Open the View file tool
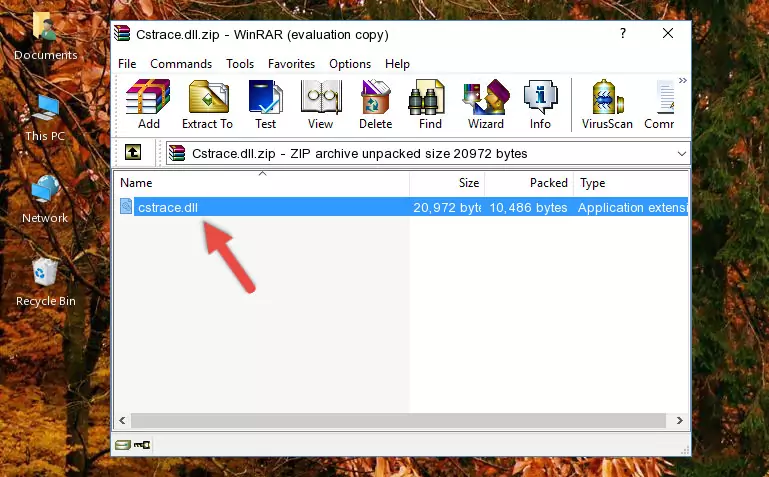This screenshot has width=769, height=477. (321, 104)
